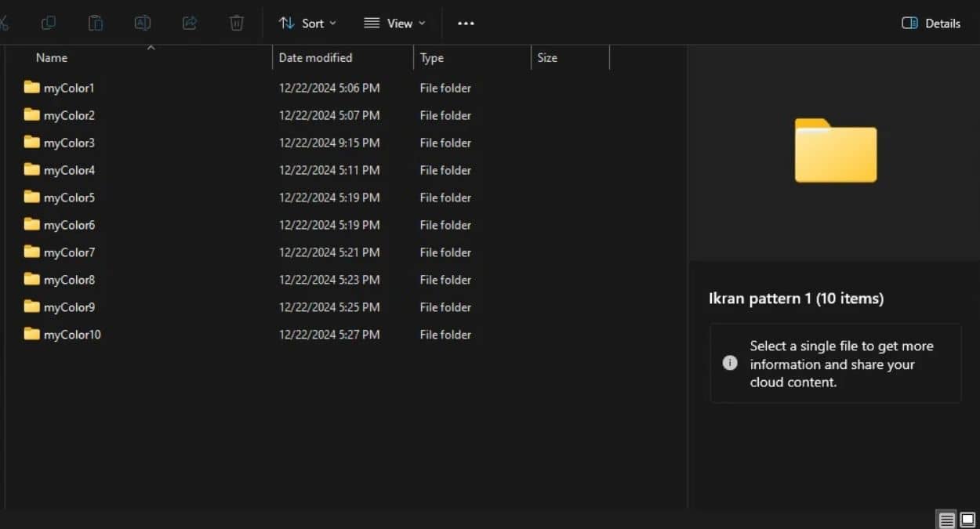Click the 12/22/2024 9:15 PM date cell
This screenshot has width=980, height=529.
329,143
